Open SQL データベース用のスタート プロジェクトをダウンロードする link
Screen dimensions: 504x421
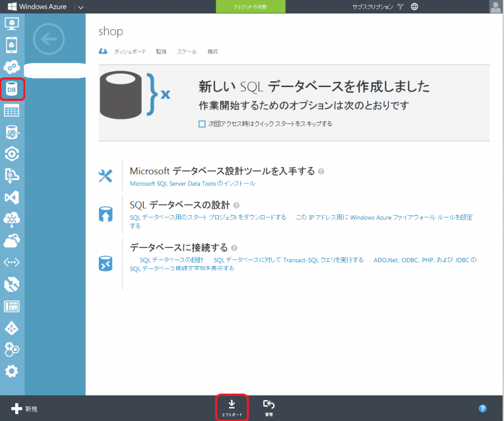208,218
